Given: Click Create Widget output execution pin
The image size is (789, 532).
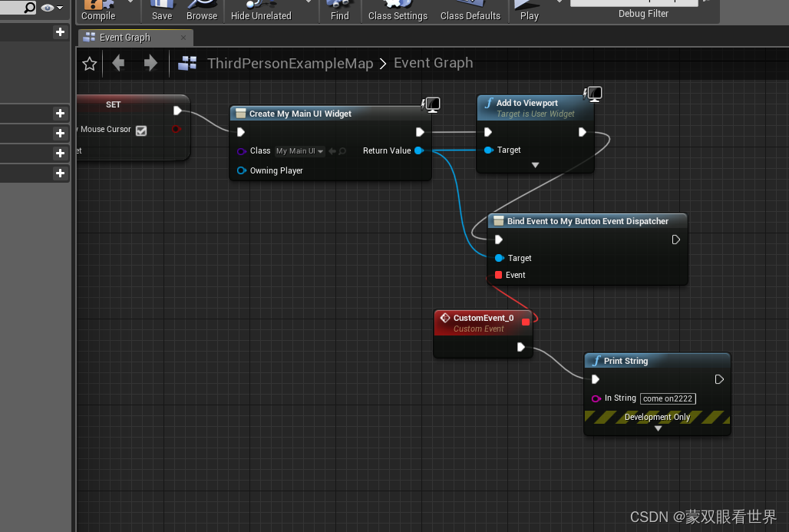Looking at the screenshot, I should pos(420,132).
